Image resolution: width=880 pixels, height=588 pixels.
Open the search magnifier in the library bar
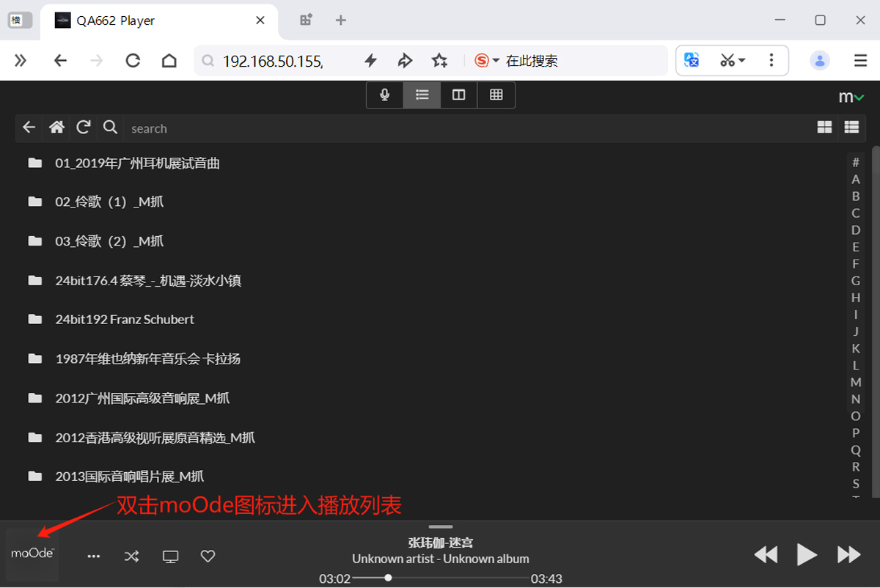(110, 128)
